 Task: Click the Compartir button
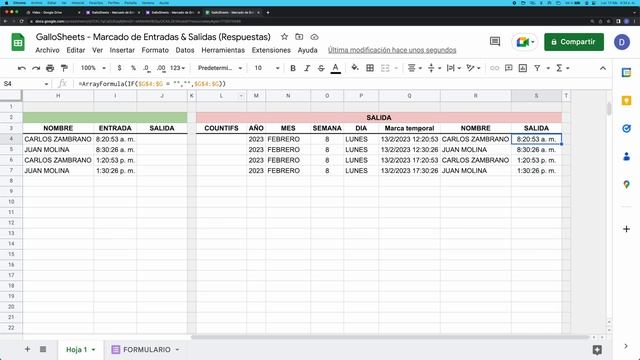click(x=573, y=42)
